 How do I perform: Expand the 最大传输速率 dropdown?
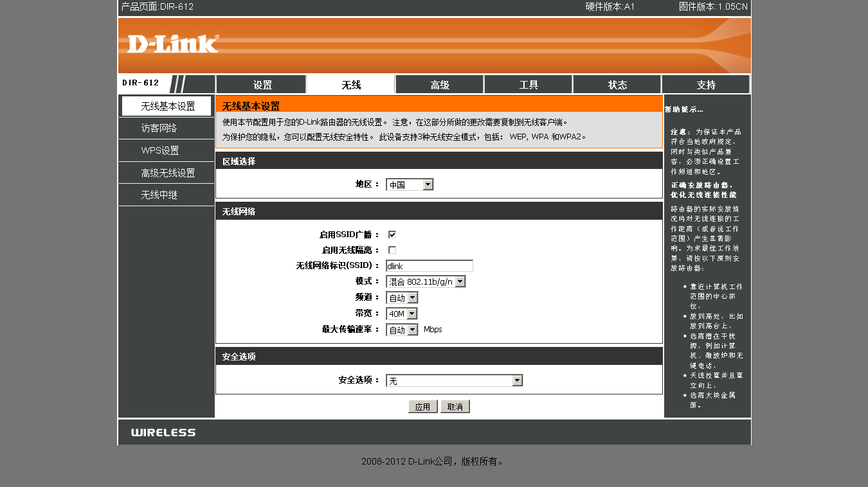coord(402,330)
